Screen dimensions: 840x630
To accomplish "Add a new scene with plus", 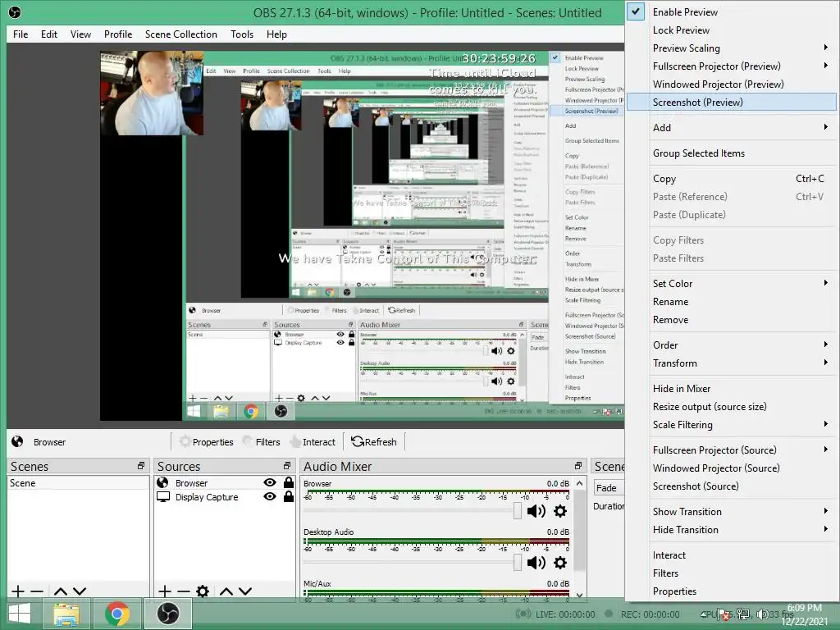I will point(18,591).
